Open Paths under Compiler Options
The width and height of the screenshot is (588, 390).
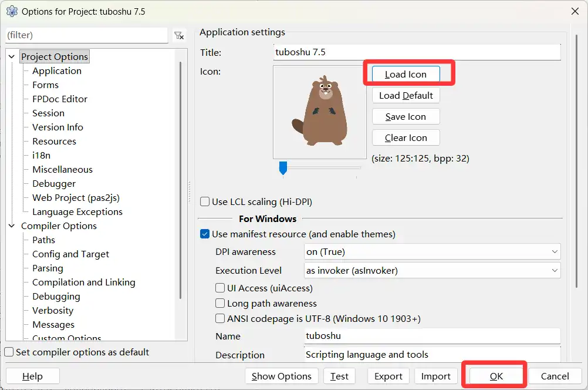43,240
